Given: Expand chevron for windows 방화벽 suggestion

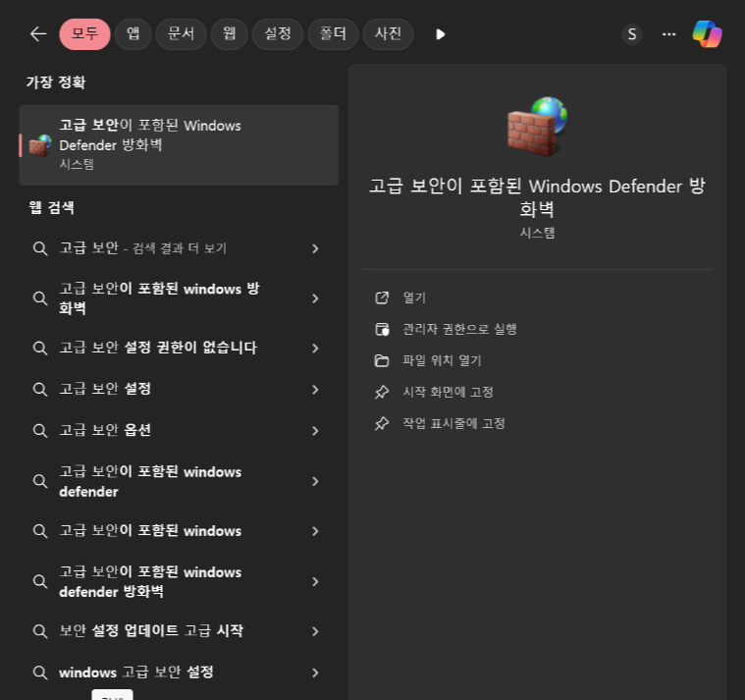Looking at the screenshot, I should pyautogui.click(x=315, y=298).
